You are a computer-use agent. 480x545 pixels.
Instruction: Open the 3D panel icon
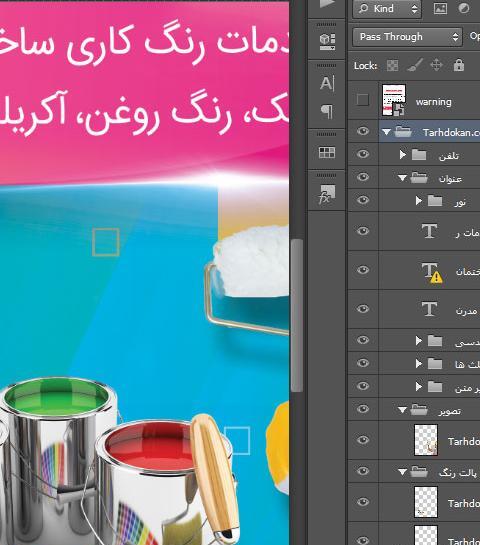tap(327, 41)
